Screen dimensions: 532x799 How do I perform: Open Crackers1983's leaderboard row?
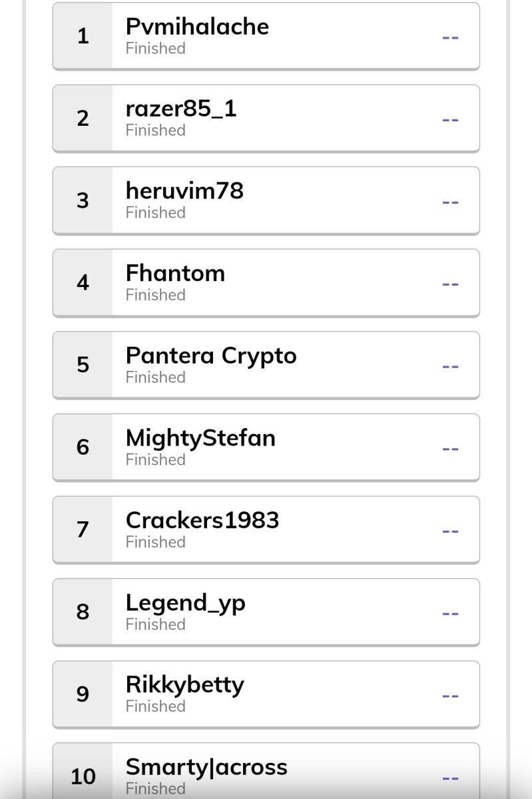click(266, 529)
